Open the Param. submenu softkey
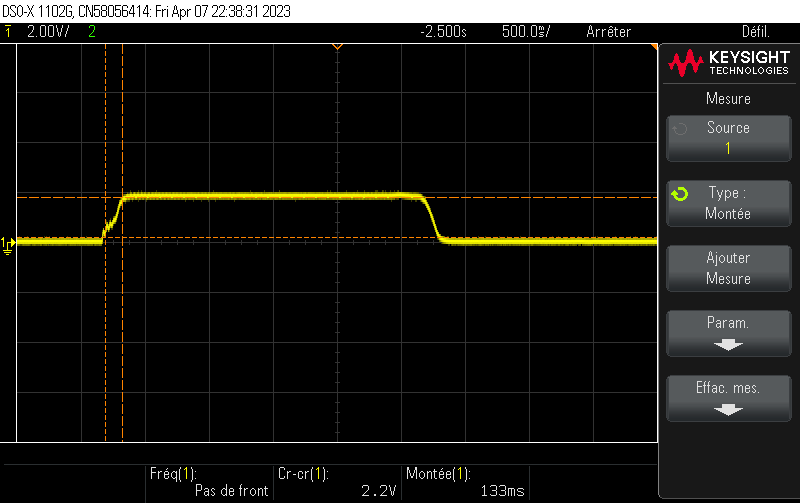The height and width of the screenshot is (503, 800). 729,333
